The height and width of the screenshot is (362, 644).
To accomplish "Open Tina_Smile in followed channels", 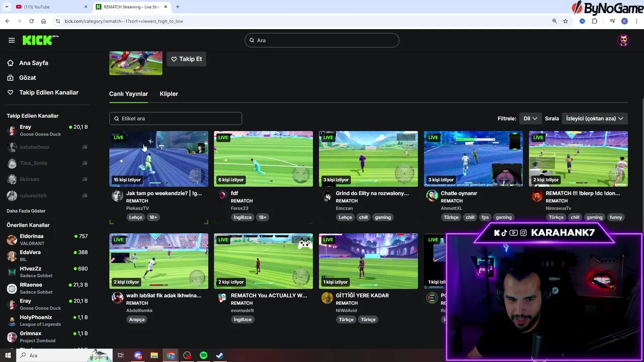I will 47,163.
